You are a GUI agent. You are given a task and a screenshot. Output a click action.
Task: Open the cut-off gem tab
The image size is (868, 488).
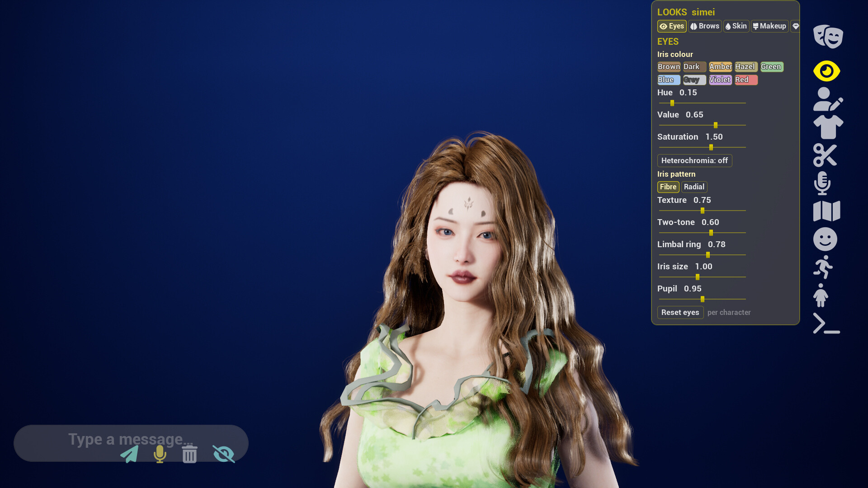(795, 26)
